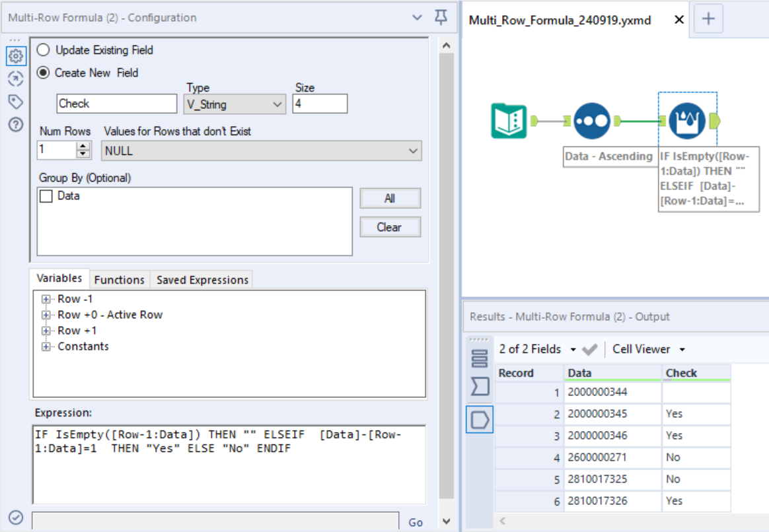This screenshot has width=769, height=532.
Task: Open the Configuration gear icon
Action: click(15, 56)
